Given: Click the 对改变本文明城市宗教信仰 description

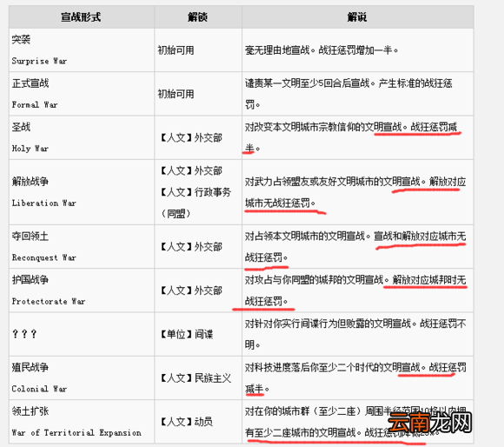Looking at the screenshot, I should [351, 137].
